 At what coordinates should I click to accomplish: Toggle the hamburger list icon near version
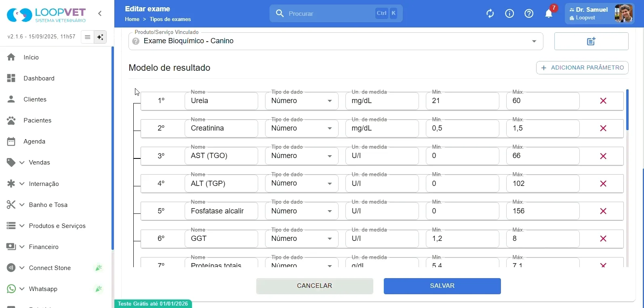[87, 37]
